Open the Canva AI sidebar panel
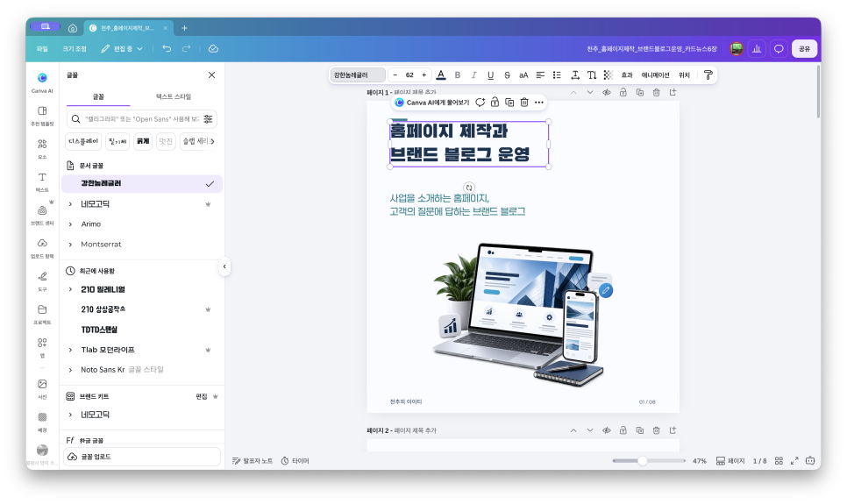The width and height of the screenshot is (847, 504). [42, 82]
